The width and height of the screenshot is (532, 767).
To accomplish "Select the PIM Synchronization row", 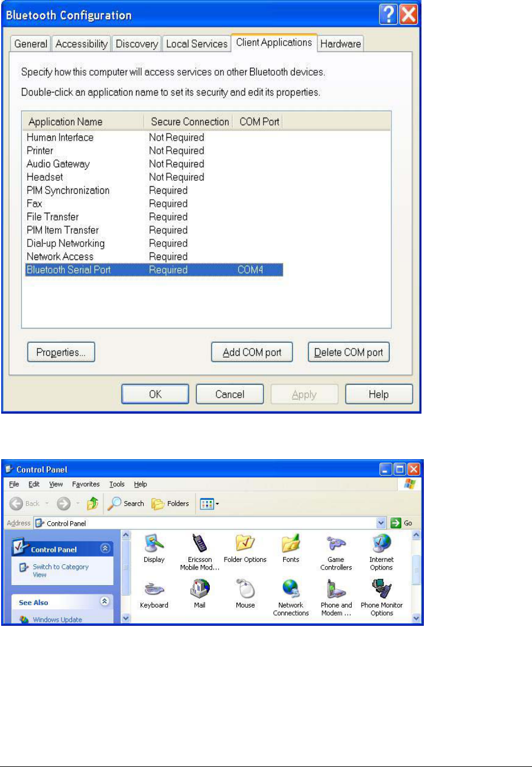I will 154,190.
